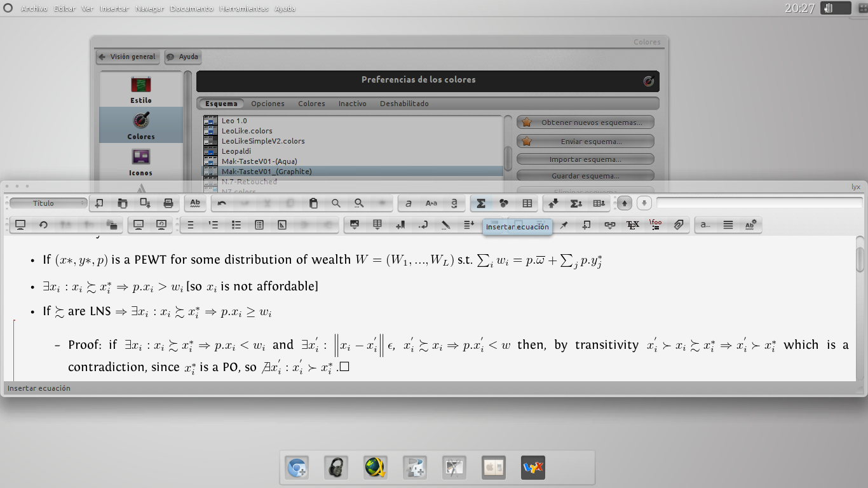Click the up arrow navigation button
The width and height of the screenshot is (868, 488).
pos(625,203)
